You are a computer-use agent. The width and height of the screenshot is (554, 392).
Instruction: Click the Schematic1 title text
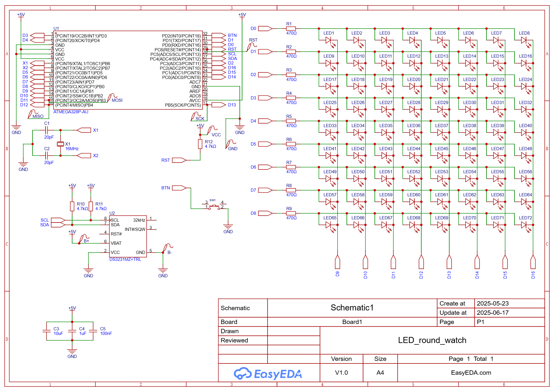click(352, 308)
